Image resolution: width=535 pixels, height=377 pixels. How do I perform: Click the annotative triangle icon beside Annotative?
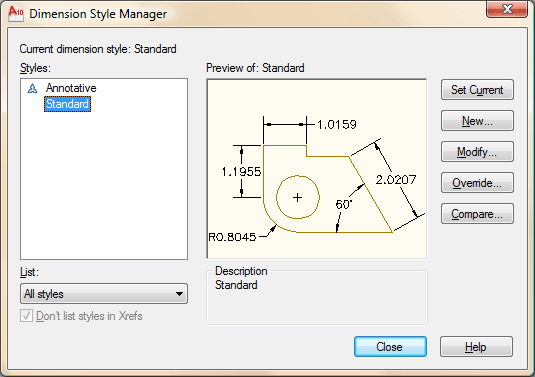coord(32,88)
